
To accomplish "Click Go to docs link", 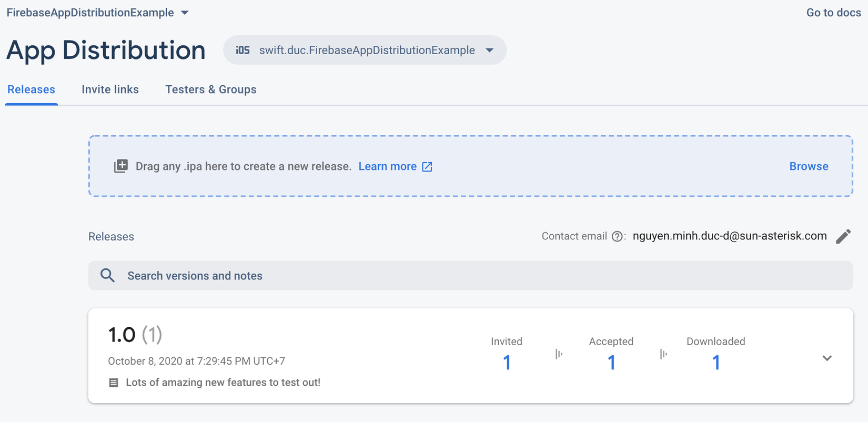I will (833, 13).
